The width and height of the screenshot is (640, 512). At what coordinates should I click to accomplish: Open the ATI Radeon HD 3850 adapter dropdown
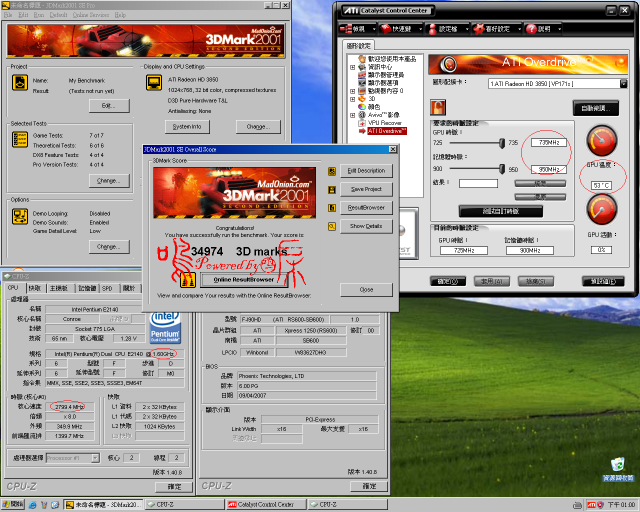[623, 84]
